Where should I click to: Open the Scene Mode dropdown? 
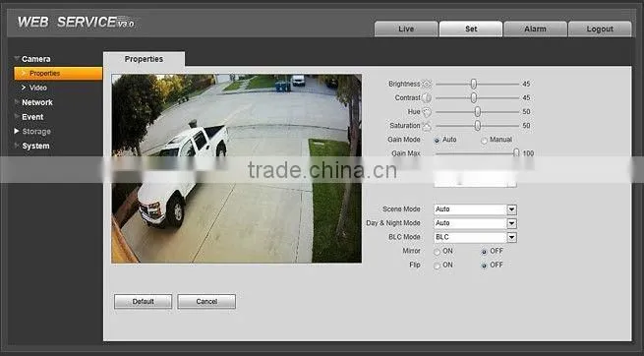511,209
